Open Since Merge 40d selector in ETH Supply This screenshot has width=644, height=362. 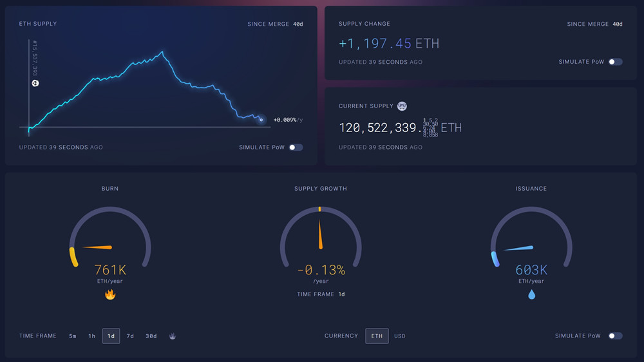[274, 24]
